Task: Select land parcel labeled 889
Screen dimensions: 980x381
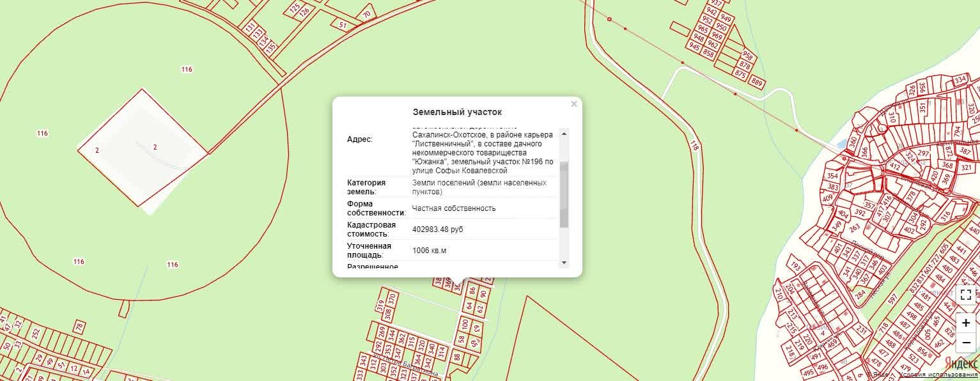Action: (x=758, y=82)
